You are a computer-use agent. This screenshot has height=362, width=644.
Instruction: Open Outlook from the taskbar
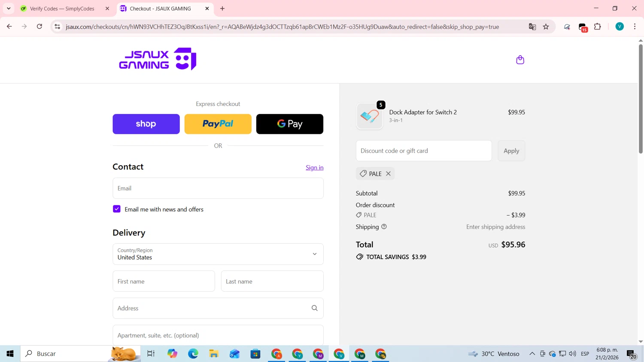[x=234, y=354]
